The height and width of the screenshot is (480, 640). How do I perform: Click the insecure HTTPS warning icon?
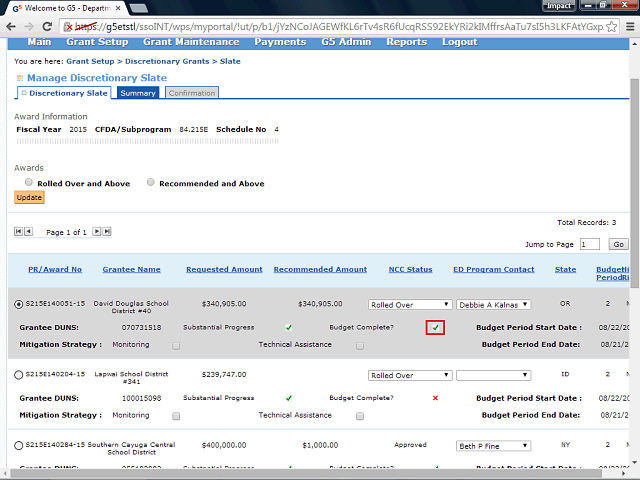(x=68, y=27)
